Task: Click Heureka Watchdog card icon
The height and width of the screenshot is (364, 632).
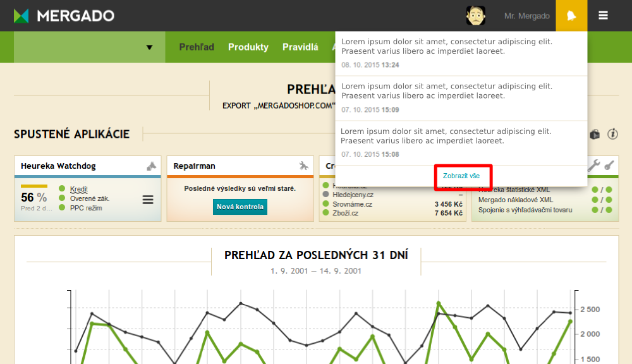Action: pos(151,166)
